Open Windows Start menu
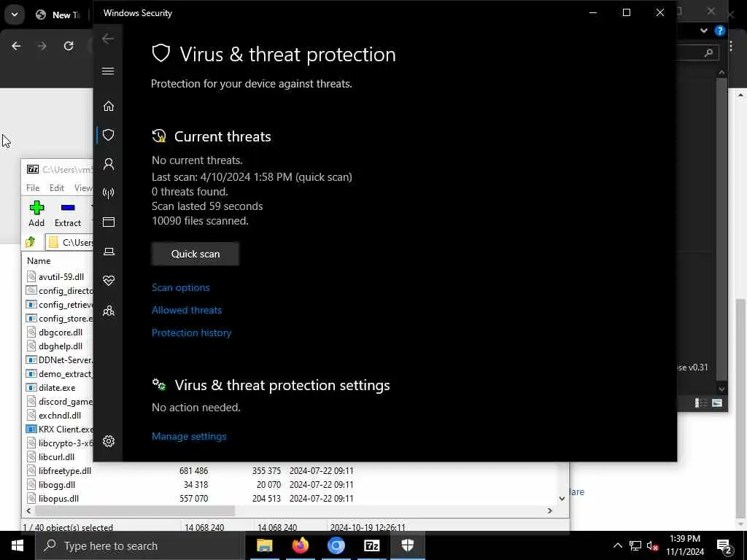Image resolution: width=747 pixels, height=560 pixels. pyautogui.click(x=18, y=545)
